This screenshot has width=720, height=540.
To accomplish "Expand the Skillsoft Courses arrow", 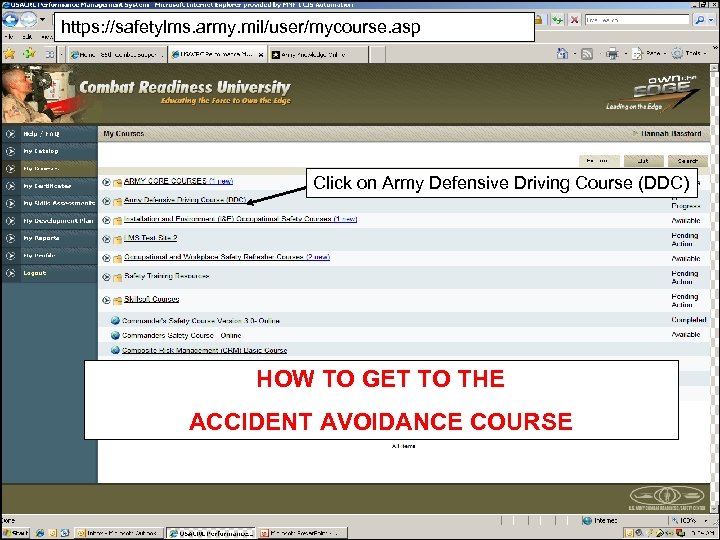I will pyautogui.click(x=107, y=300).
